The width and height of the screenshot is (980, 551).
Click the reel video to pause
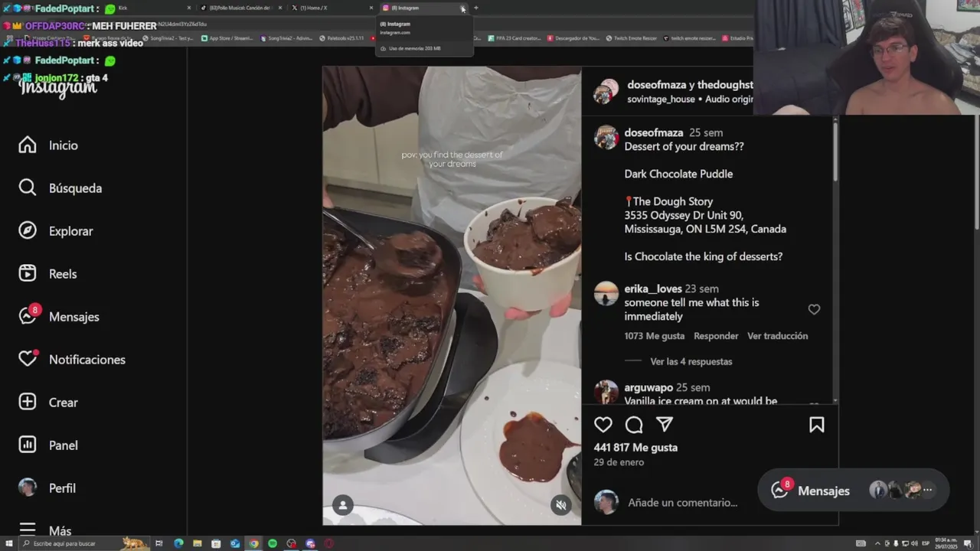coord(452,295)
